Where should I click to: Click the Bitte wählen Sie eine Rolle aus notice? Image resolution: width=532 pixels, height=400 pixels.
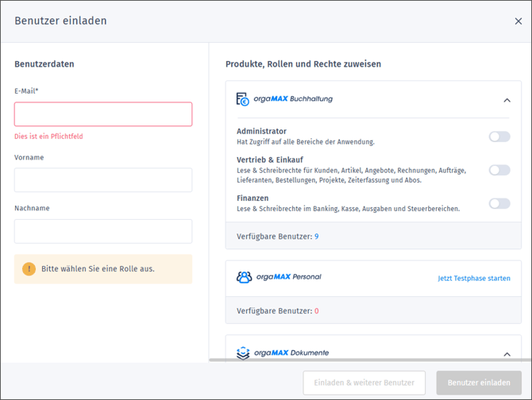pos(103,269)
